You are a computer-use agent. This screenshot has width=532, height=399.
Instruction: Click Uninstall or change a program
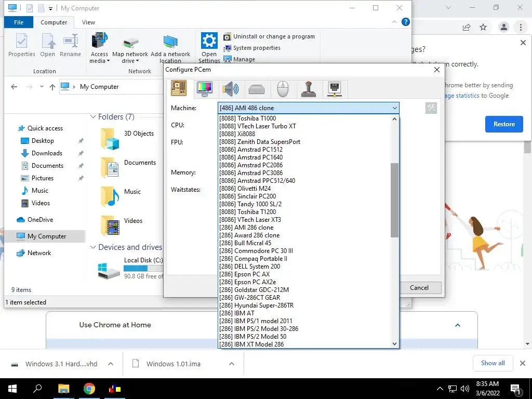(269, 36)
